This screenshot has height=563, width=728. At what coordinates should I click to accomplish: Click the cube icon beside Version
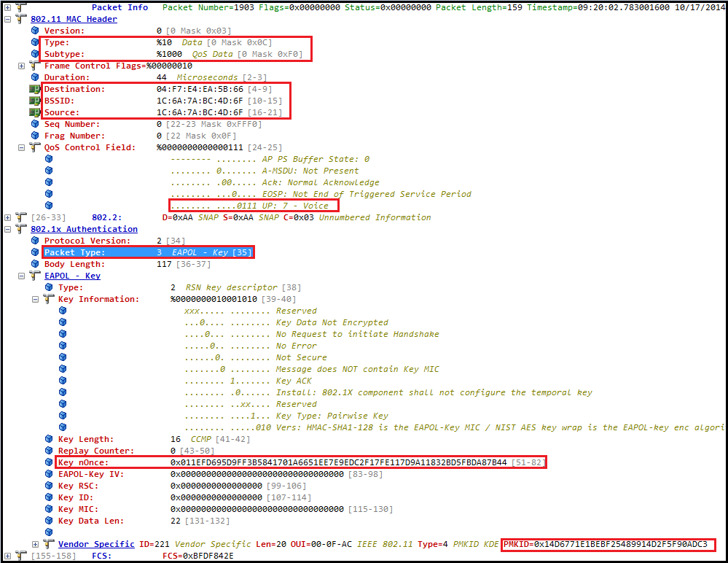(35, 31)
